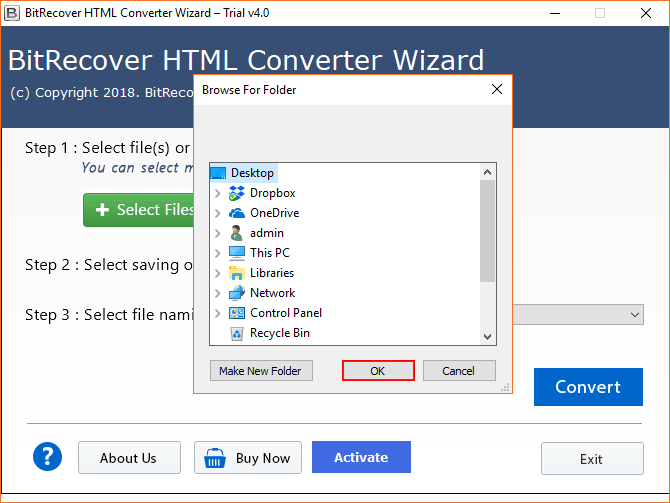Click the folder tree scrollbar thumb
Screen dimensions: 670x503
pos(487,231)
